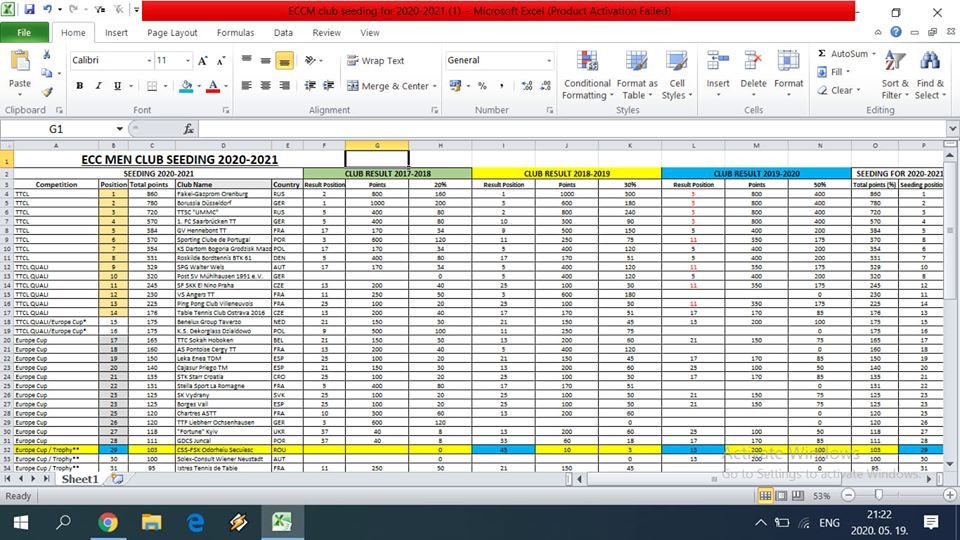Select the Sheet1 worksheet tab
Screen dimensions: 960x540
[80, 479]
